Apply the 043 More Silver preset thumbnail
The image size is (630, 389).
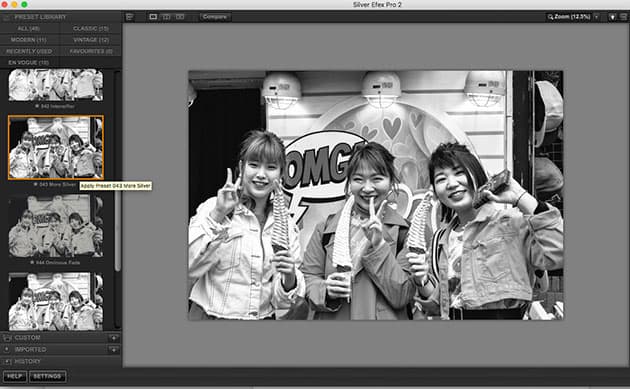56,147
